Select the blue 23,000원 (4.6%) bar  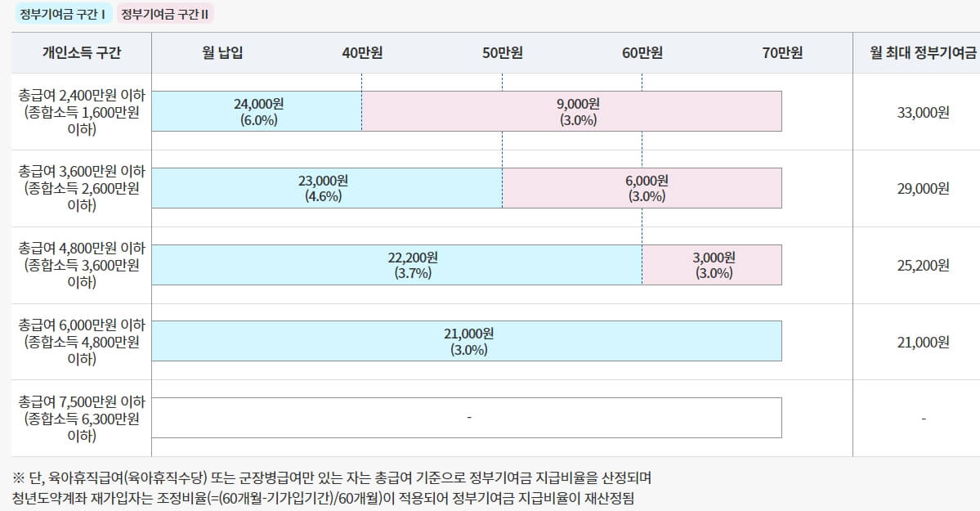coord(325,188)
